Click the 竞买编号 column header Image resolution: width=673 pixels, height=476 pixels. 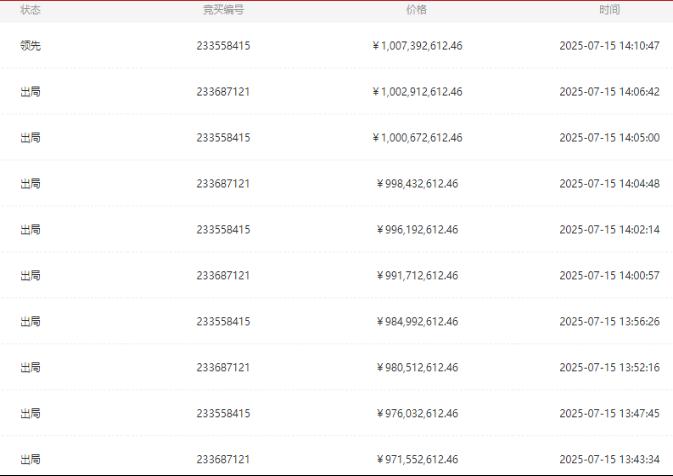pyautogui.click(x=223, y=10)
